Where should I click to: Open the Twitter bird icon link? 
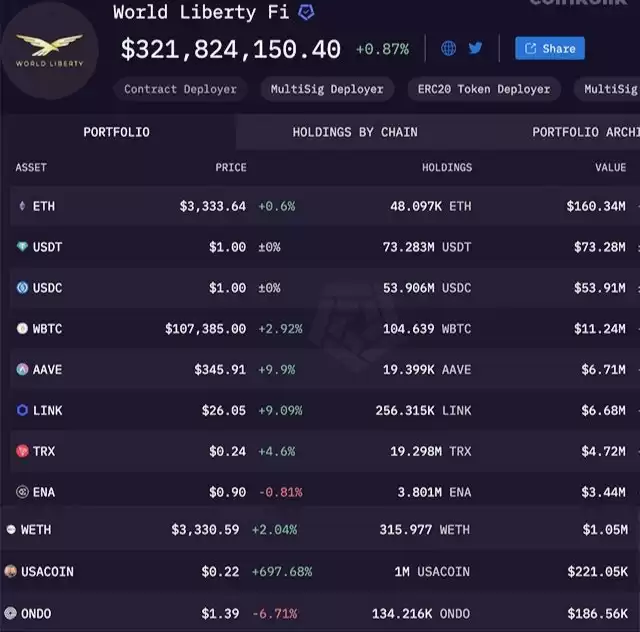pyautogui.click(x=475, y=48)
